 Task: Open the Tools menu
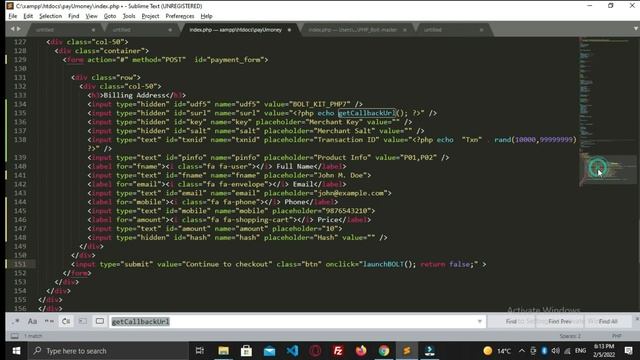(x=129, y=16)
